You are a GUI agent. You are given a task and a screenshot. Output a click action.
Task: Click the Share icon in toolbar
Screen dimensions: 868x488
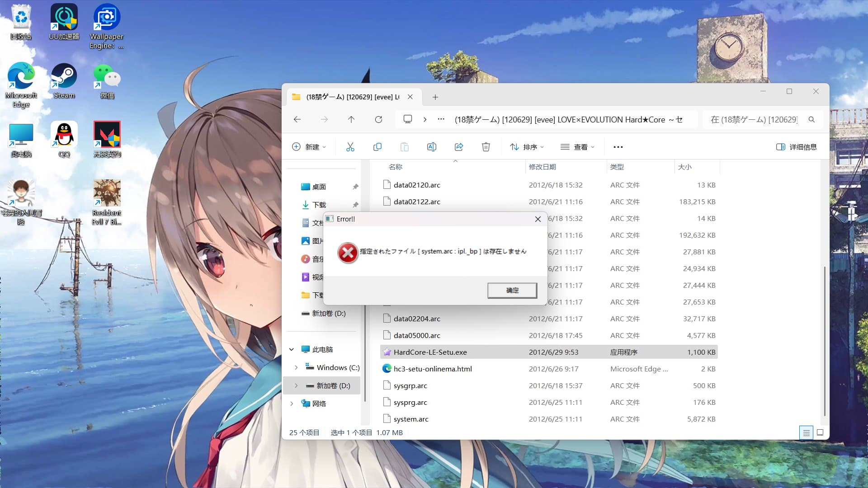pyautogui.click(x=459, y=147)
